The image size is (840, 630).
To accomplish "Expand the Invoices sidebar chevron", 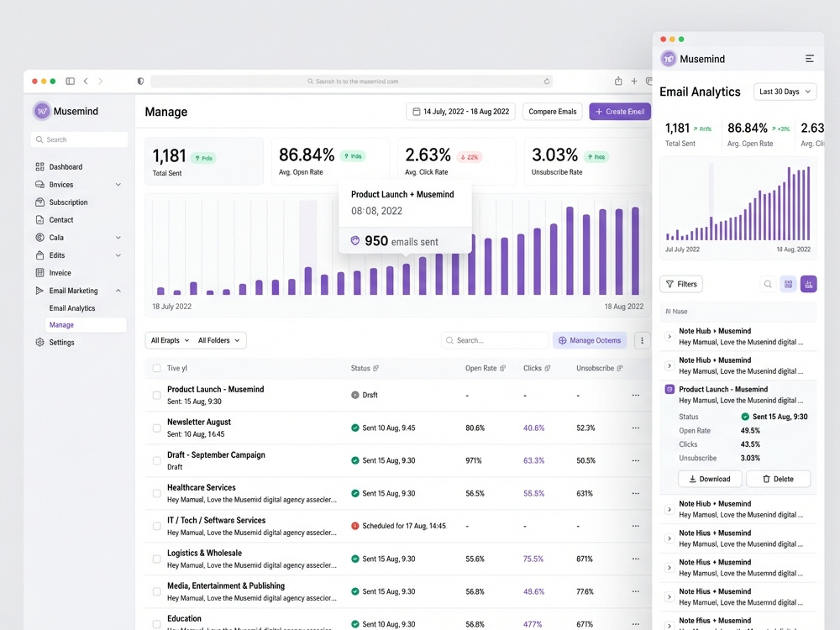I will pos(118,184).
